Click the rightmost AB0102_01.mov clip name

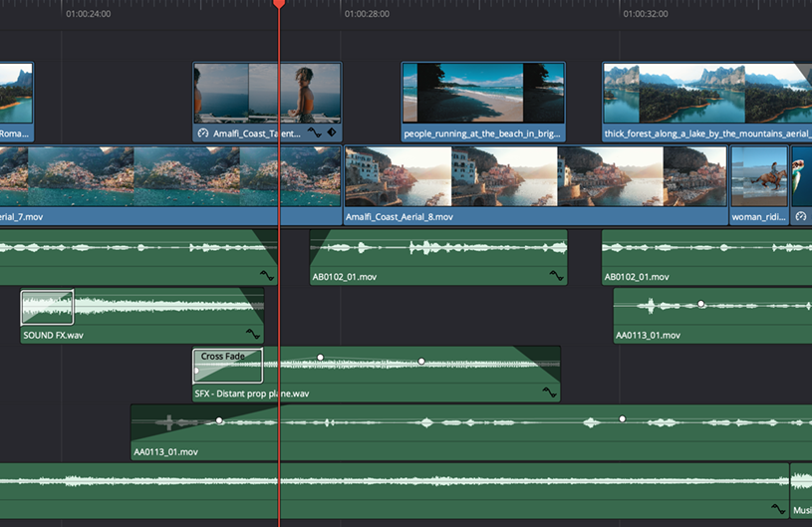pyautogui.click(x=637, y=277)
